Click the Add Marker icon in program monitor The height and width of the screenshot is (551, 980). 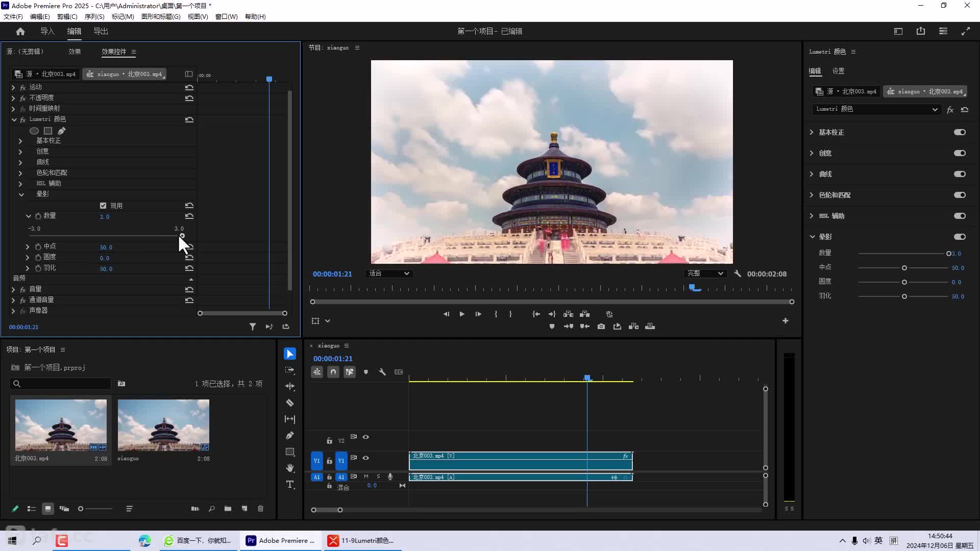pos(552,327)
